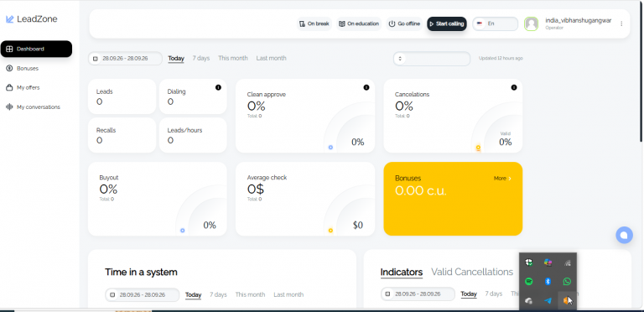Select 7 days tab in top filter row
644x312 pixels.
(201, 59)
